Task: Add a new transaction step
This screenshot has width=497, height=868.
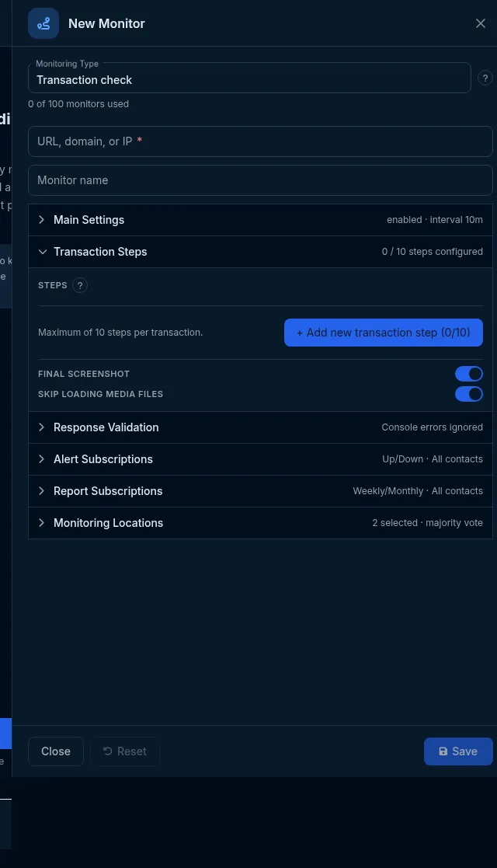Action: pyautogui.click(x=384, y=333)
